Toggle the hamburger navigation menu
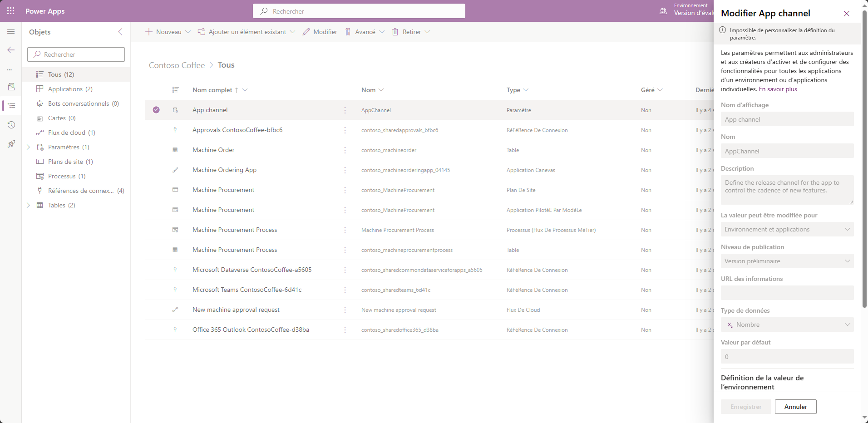 pyautogui.click(x=11, y=32)
